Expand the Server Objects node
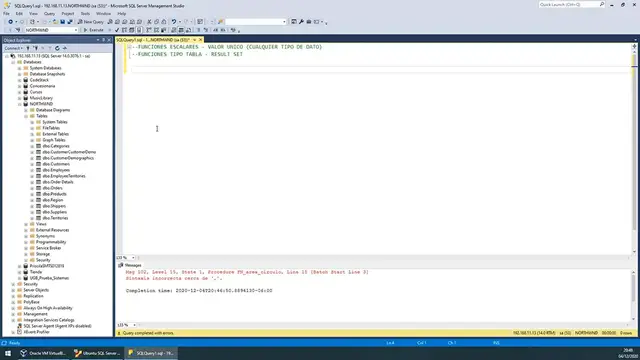The height and width of the screenshot is (360, 640). click(13, 290)
